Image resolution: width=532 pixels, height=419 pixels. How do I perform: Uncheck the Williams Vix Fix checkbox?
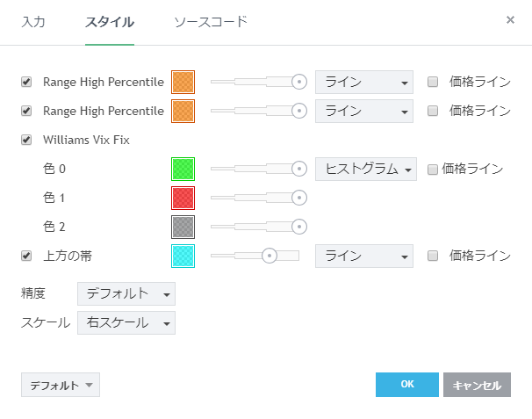(26, 139)
